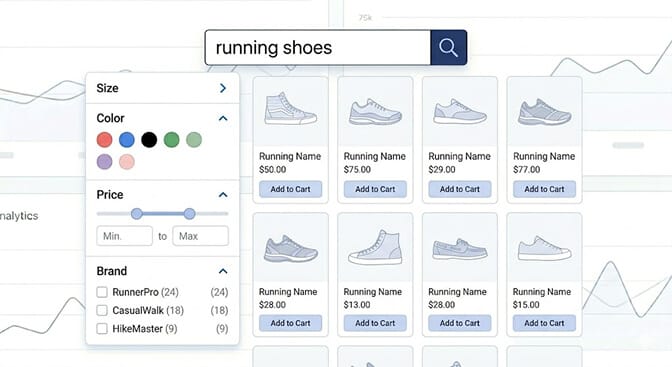The width and height of the screenshot is (672, 367).
Task: Add the $77.00 shoe to cart
Action: tap(544, 189)
